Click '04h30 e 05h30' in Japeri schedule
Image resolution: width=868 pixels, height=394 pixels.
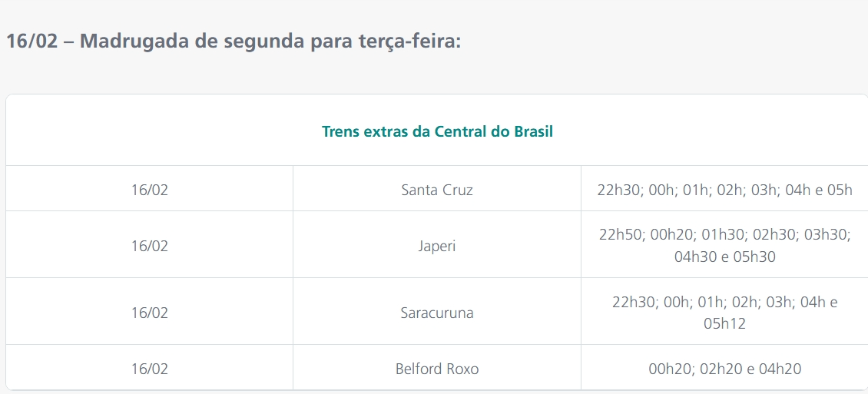click(724, 257)
